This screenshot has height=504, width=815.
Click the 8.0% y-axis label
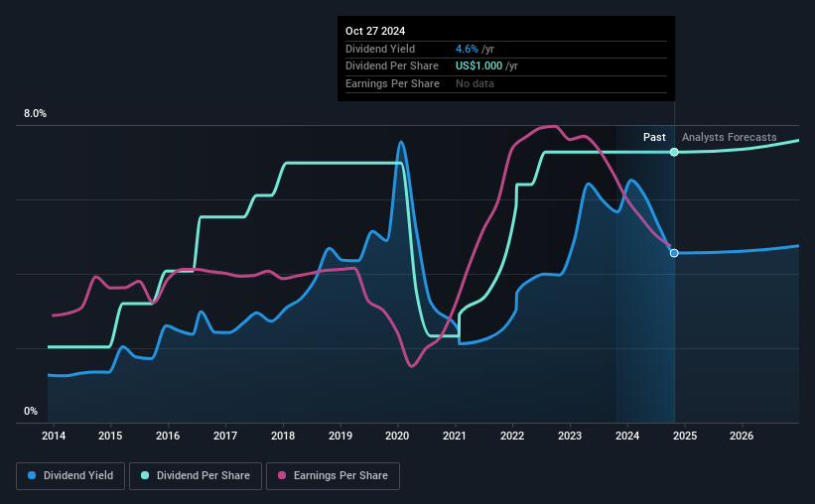coord(35,113)
